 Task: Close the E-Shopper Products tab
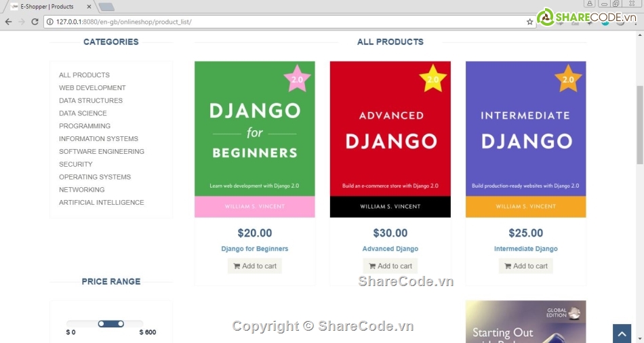tap(89, 7)
